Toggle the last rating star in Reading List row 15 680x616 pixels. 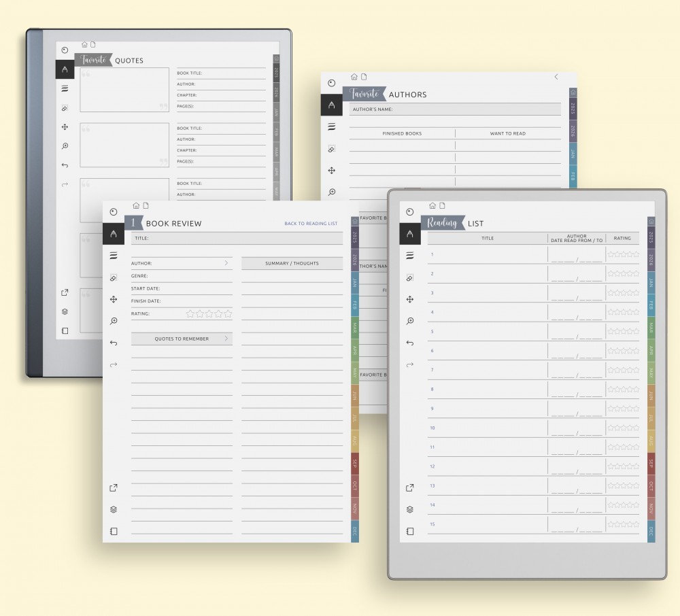point(636,524)
